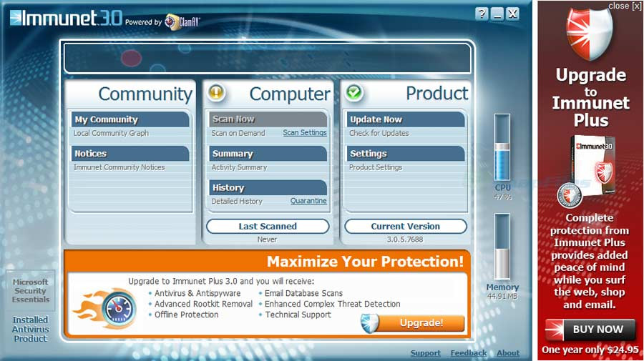Screen dimensions: 644x361
Task: Start a scan with Scan Now
Action: [x=268, y=119]
